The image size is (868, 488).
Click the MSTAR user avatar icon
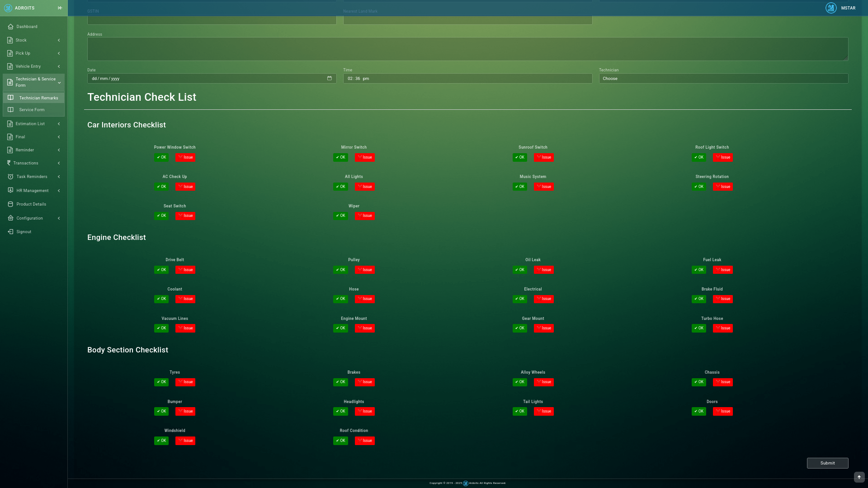(831, 8)
